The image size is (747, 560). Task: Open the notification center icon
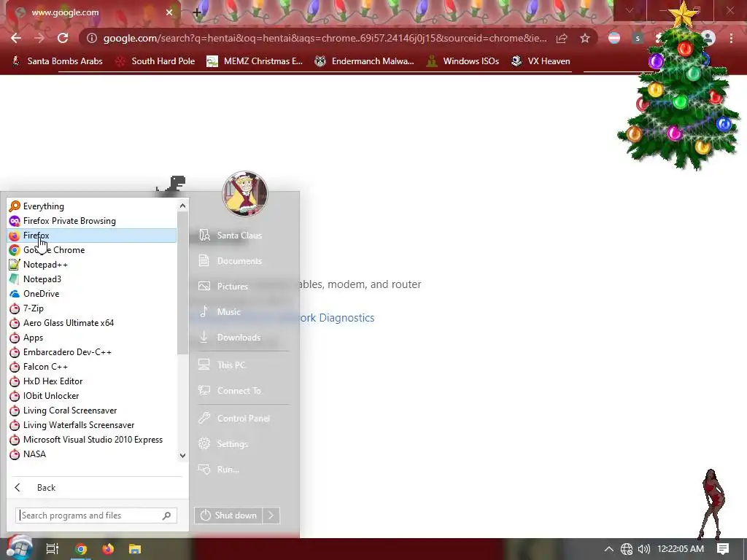pos(723,549)
